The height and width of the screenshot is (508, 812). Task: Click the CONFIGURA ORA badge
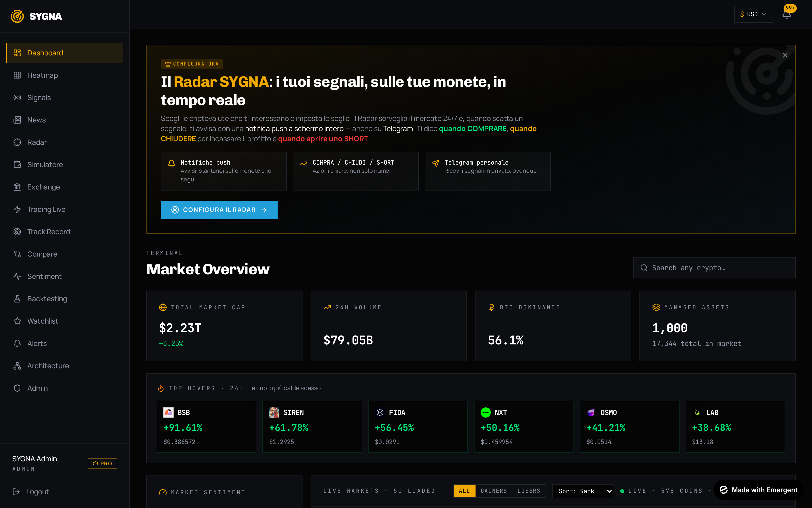click(192, 64)
